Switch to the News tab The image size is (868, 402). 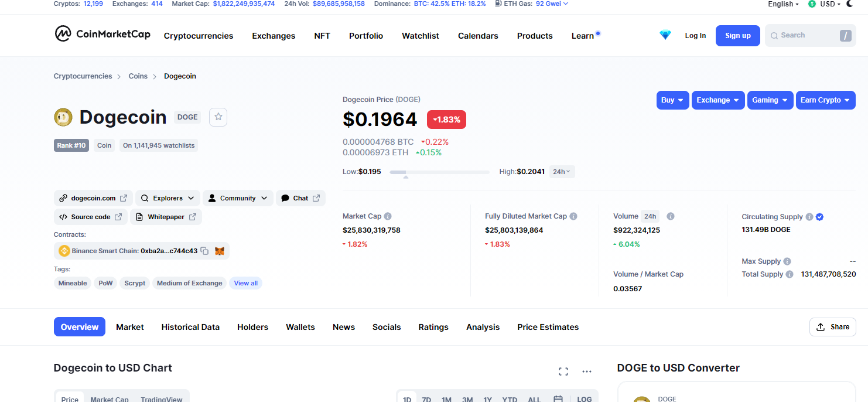point(344,327)
